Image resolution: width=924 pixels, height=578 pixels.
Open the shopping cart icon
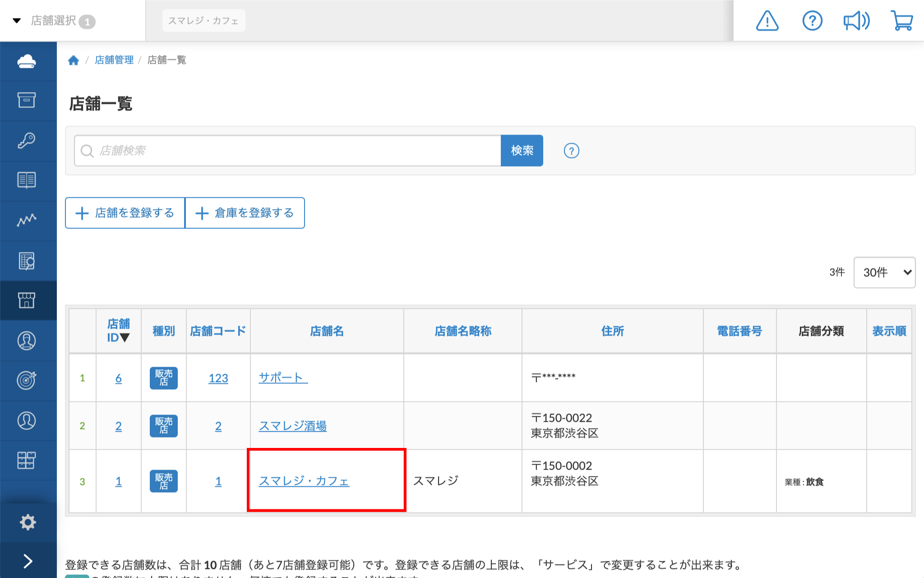pos(902,21)
